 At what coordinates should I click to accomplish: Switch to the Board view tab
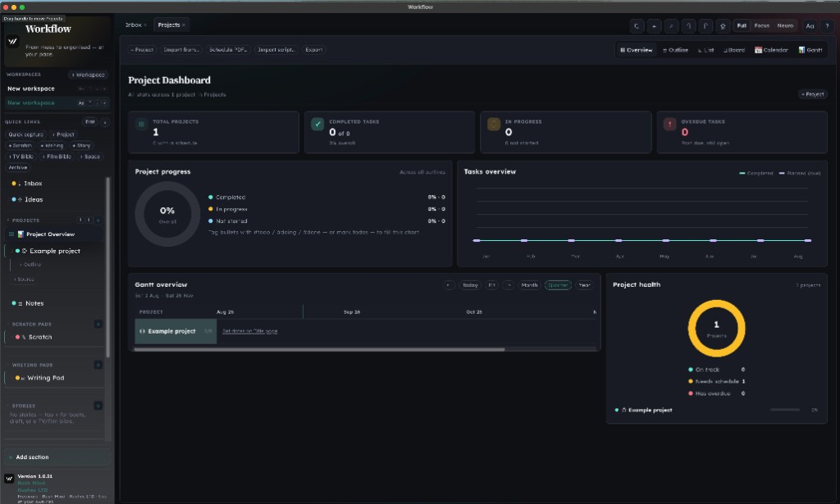pos(734,50)
